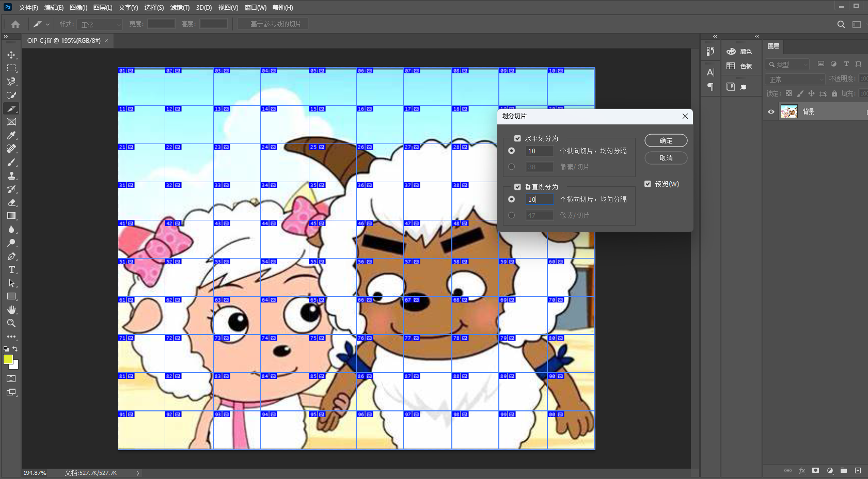Toggle Quick Mask mode icon
Image resolution: width=868 pixels, height=479 pixels.
(11, 378)
